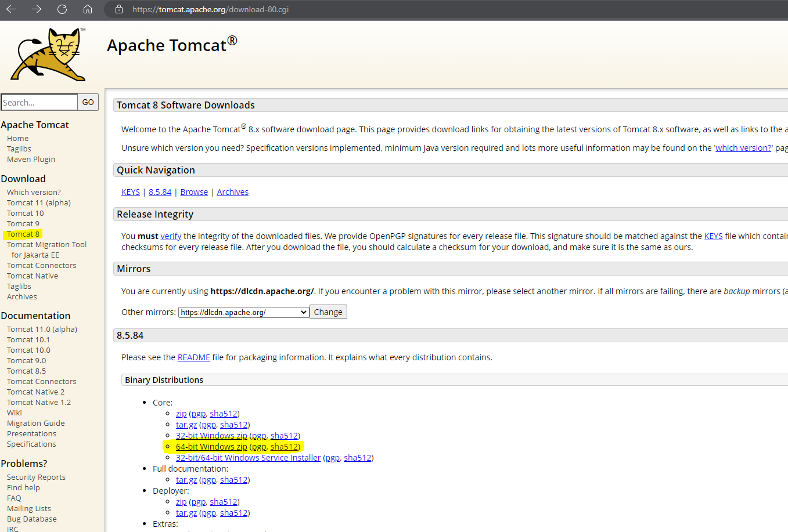Open Tomcat Native 2 documentation
Screen dimensions: 788x532
tap(36, 392)
